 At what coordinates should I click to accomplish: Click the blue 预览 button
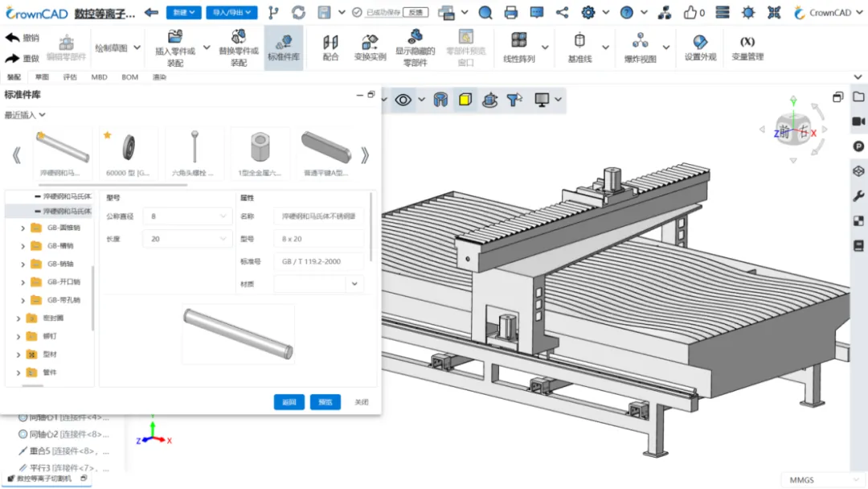point(325,402)
